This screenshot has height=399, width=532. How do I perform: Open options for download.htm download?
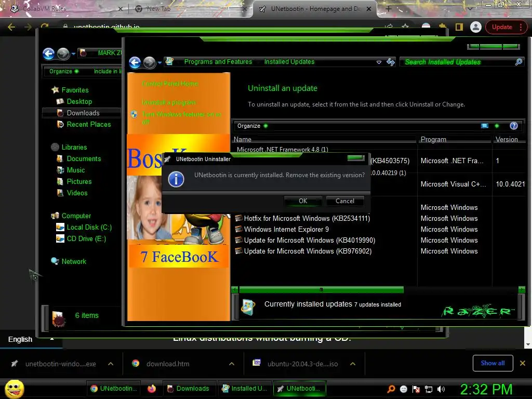pyautogui.click(x=232, y=364)
